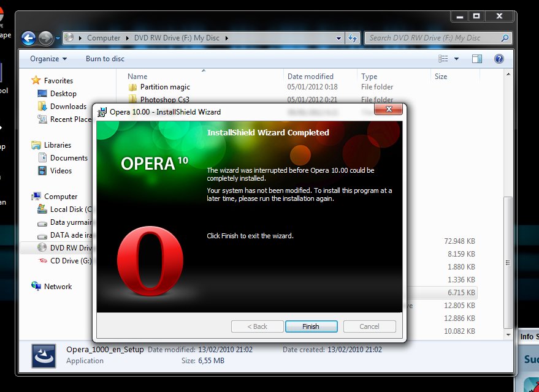Image resolution: width=539 pixels, height=392 pixels.
Task: Toggle the preview pane icon
Action: [x=477, y=59]
